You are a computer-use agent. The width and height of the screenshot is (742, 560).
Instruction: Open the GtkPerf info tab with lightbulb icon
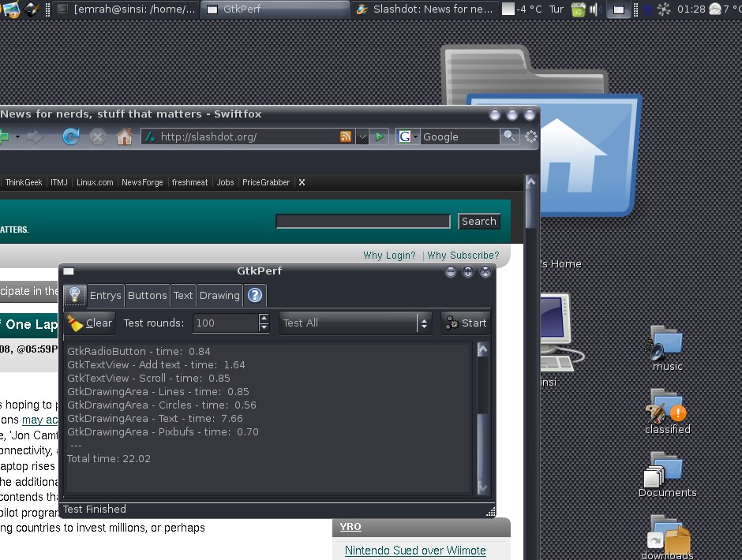point(75,295)
